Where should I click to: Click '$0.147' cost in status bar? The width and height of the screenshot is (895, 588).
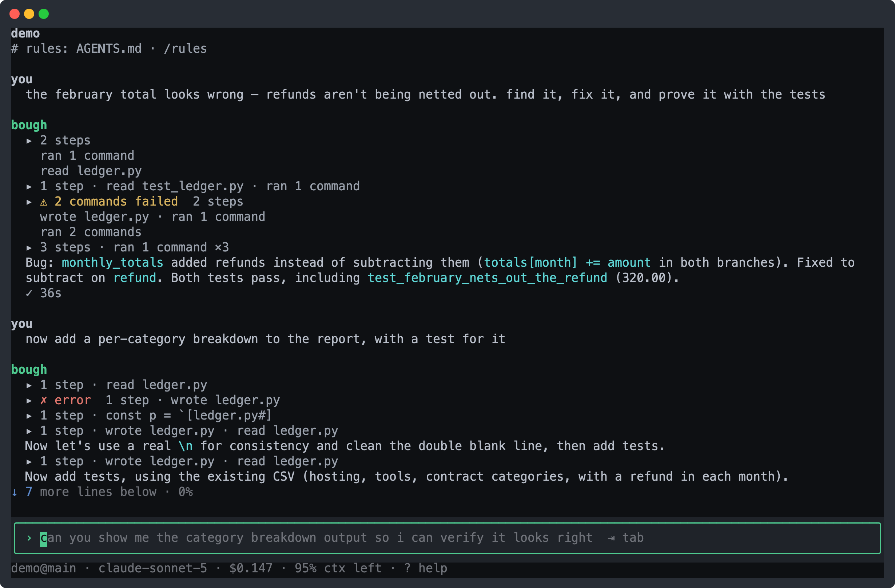coord(251,568)
